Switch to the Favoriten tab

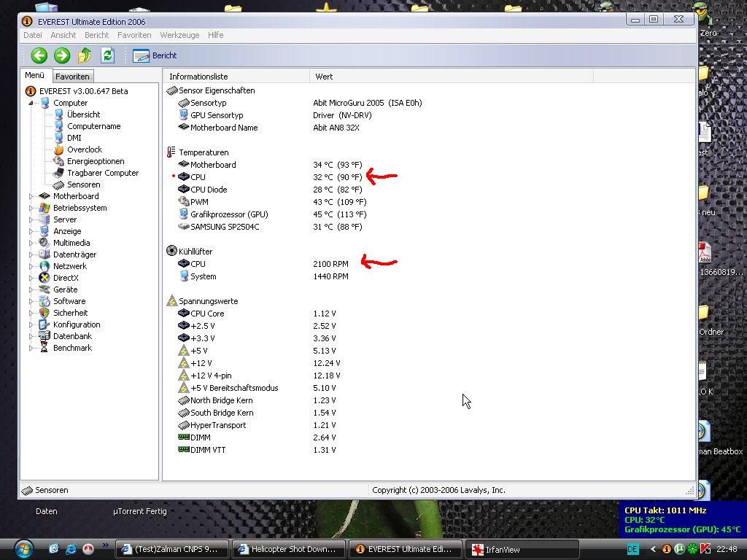click(x=72, y=76)
